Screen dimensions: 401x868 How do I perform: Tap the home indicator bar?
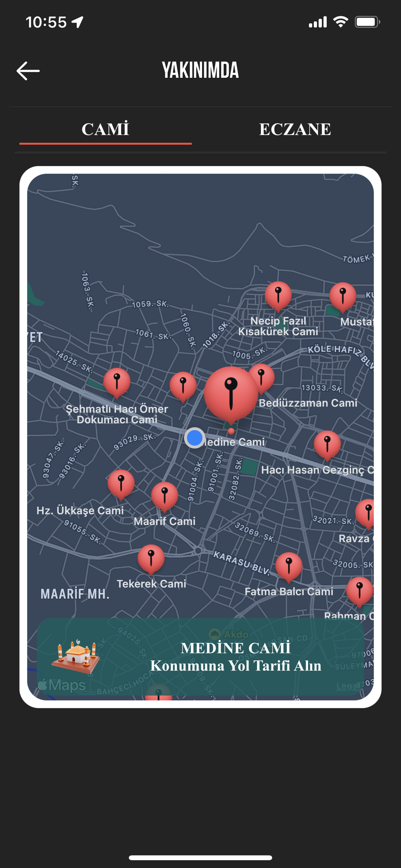tap(200, 858)
